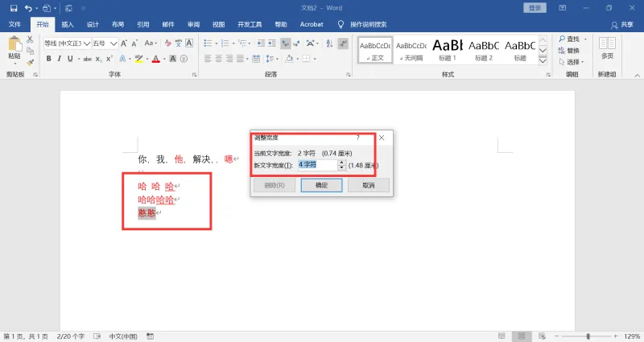
Task: Decrease paragraph indent
Action: click(261, 43)
